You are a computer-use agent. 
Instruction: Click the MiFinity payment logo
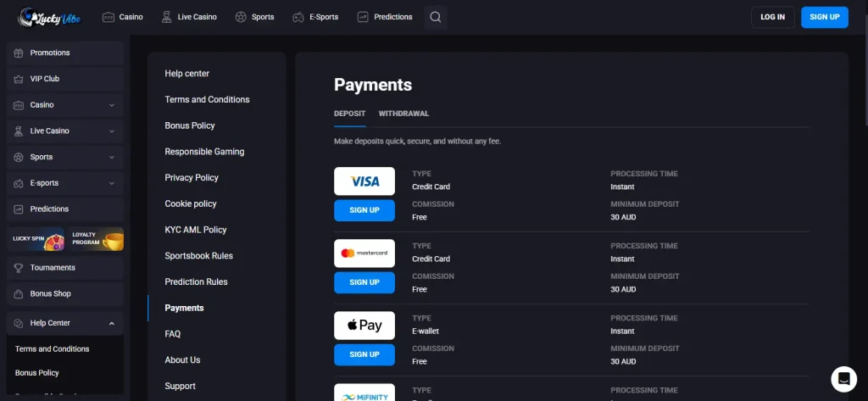(364, 393)
